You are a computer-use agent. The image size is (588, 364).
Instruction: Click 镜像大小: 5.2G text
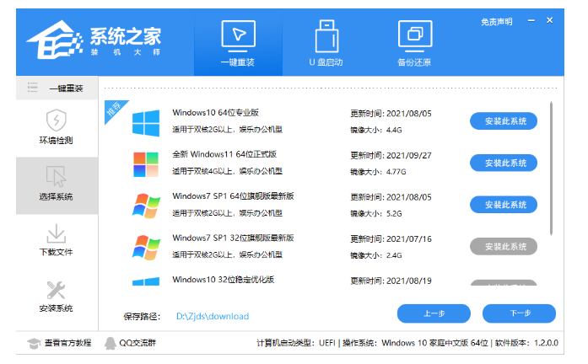coord(375,213)
